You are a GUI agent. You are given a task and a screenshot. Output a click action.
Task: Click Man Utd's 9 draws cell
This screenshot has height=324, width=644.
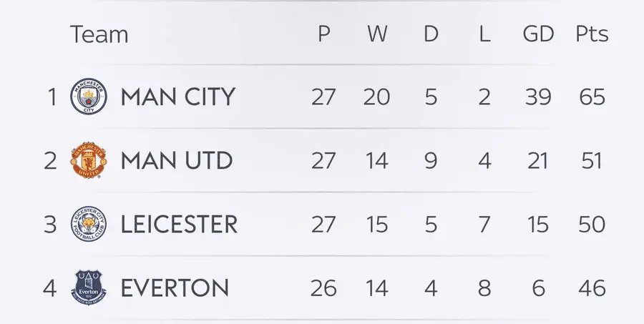coord(431,161)
